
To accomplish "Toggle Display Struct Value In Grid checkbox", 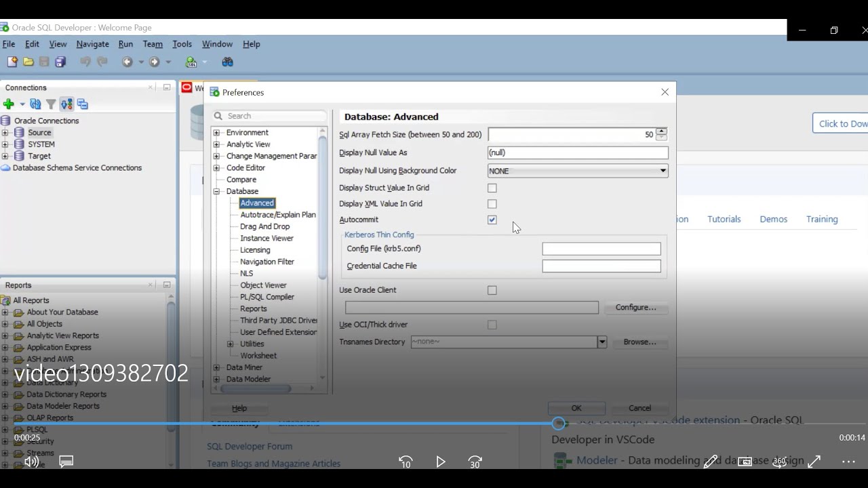I will pyautogui.click(x=492, y=188).
